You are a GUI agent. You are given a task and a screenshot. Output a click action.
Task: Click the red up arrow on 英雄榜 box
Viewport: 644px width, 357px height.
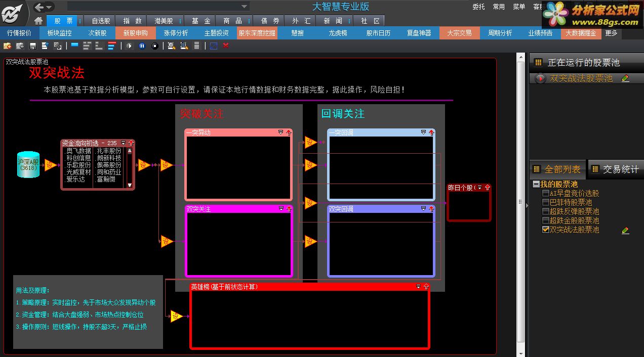[426, 287]
